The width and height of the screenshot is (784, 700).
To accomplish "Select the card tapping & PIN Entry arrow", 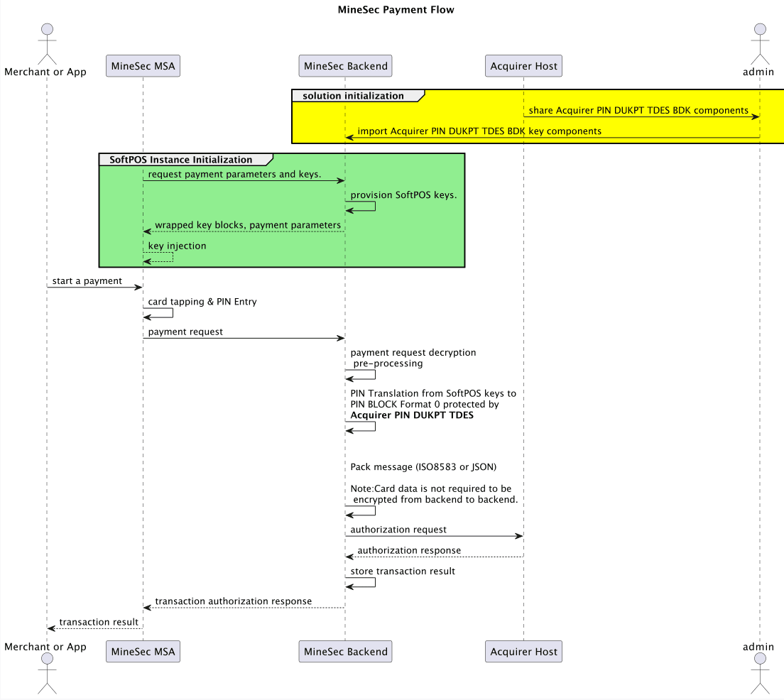I will tap(158, 312).
